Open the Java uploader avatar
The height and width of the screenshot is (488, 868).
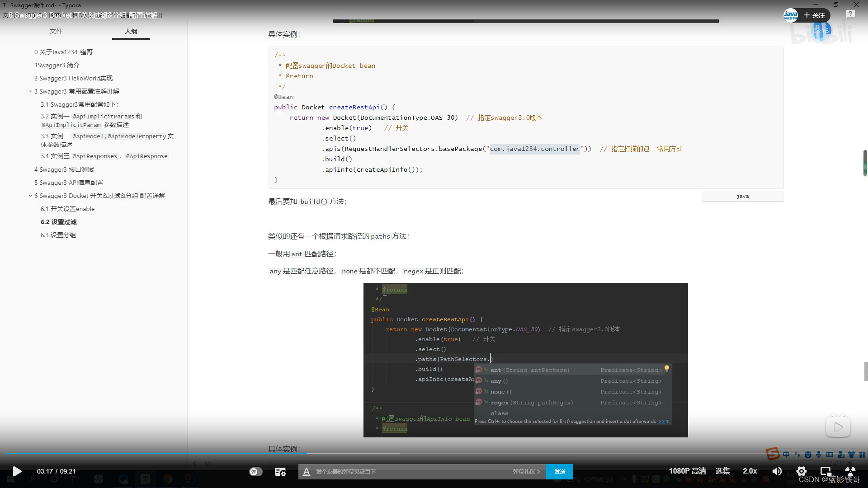coord(790,15)
